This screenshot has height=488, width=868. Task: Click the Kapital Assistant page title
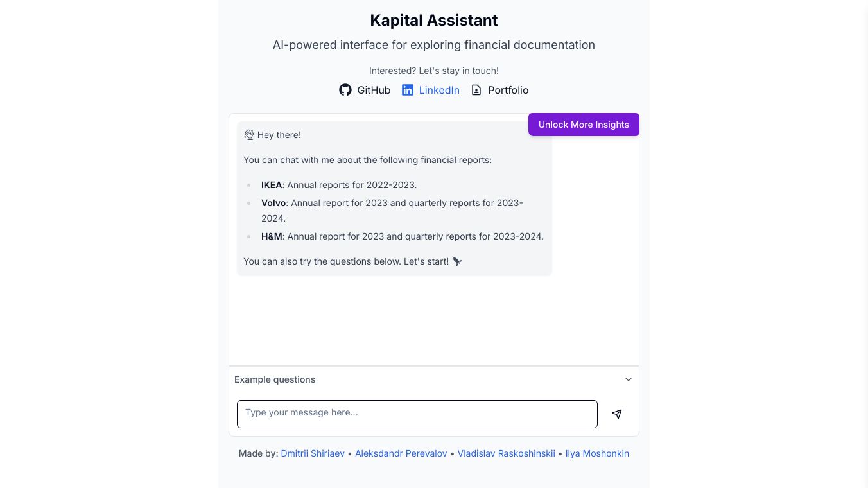434,21
